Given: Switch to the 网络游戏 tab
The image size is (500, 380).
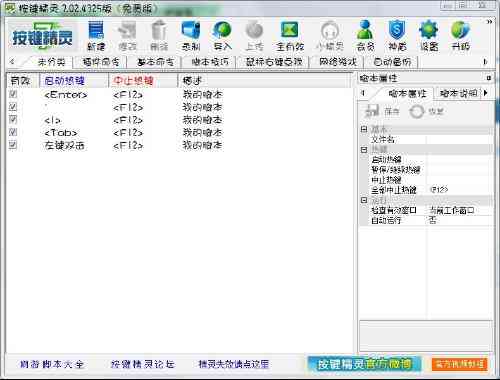Looking at the screenshot, I should point(338,62).
